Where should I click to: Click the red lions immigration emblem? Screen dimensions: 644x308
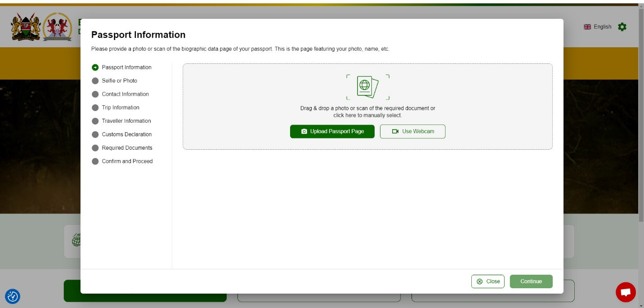point(57,27)
